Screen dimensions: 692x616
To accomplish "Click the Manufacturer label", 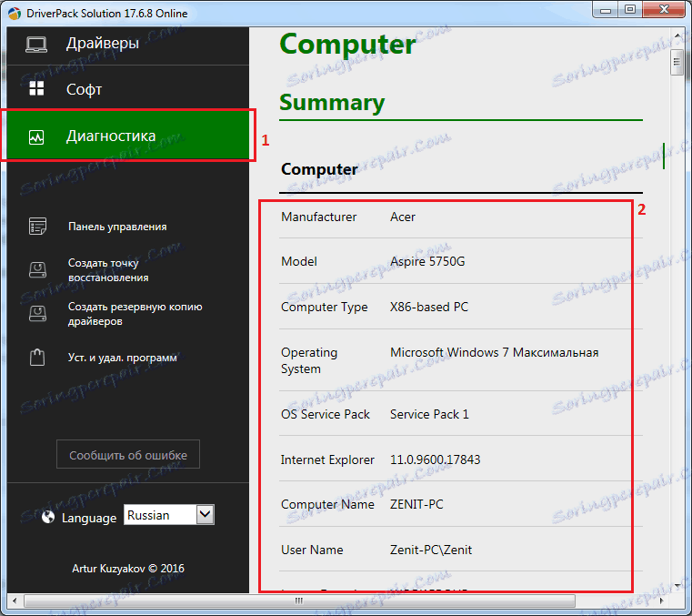I will click(318, 217).
